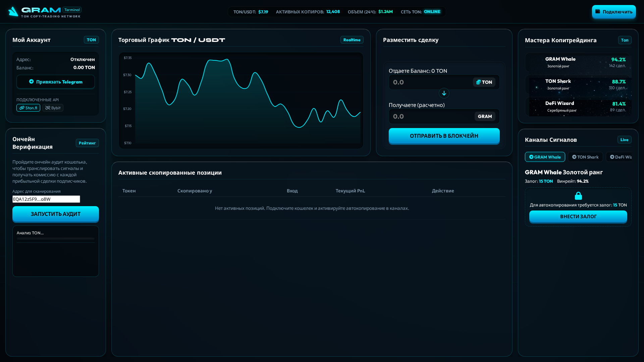The height and width of the screenshot is (362, 644).
Task: Select the TON Shark master card
Action: (x=578, y=84)
